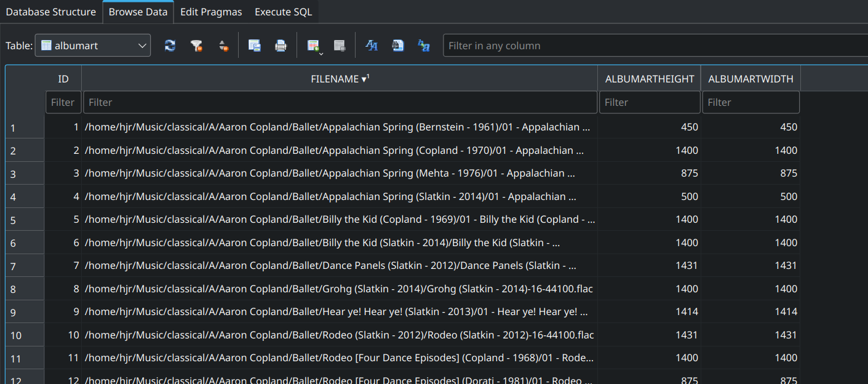Refresh the table data
This screenshot has width=868, height=384.
[x=170, y=45]
